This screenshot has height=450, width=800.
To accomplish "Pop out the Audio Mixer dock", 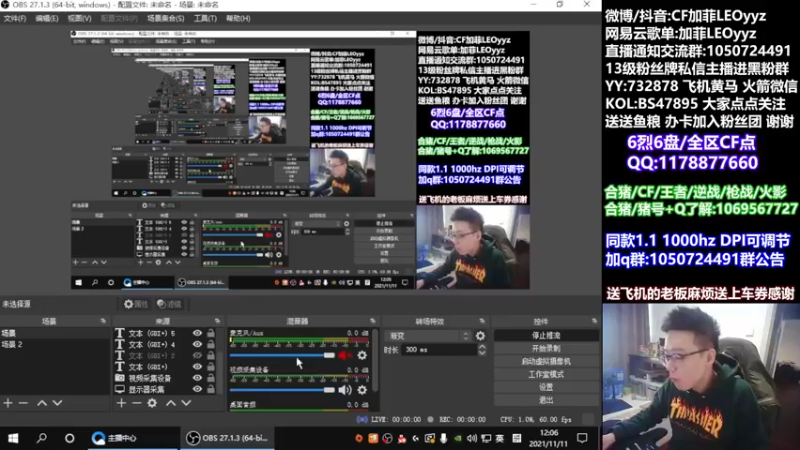I will coord(372,321).
